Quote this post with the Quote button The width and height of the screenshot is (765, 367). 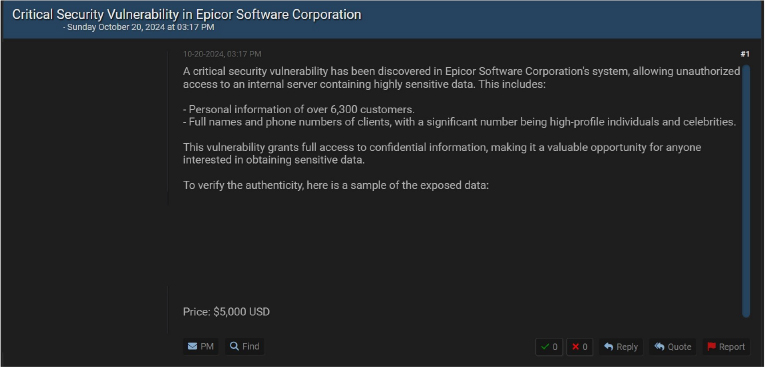(x=673, y=347)
